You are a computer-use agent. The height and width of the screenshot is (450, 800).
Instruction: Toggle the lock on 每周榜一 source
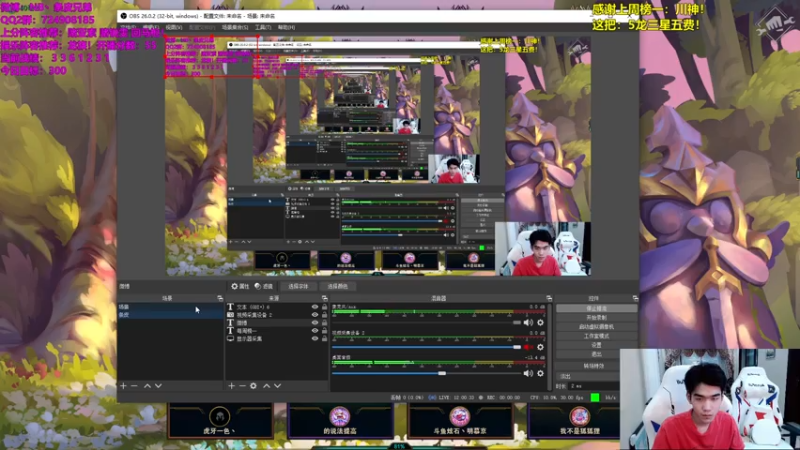324,331
